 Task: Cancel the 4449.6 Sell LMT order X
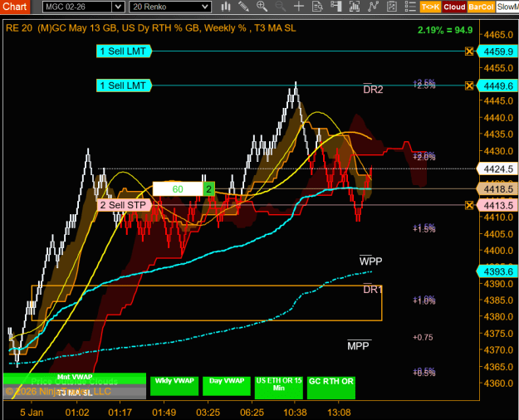pyautogui.click(x=469, y=85)
